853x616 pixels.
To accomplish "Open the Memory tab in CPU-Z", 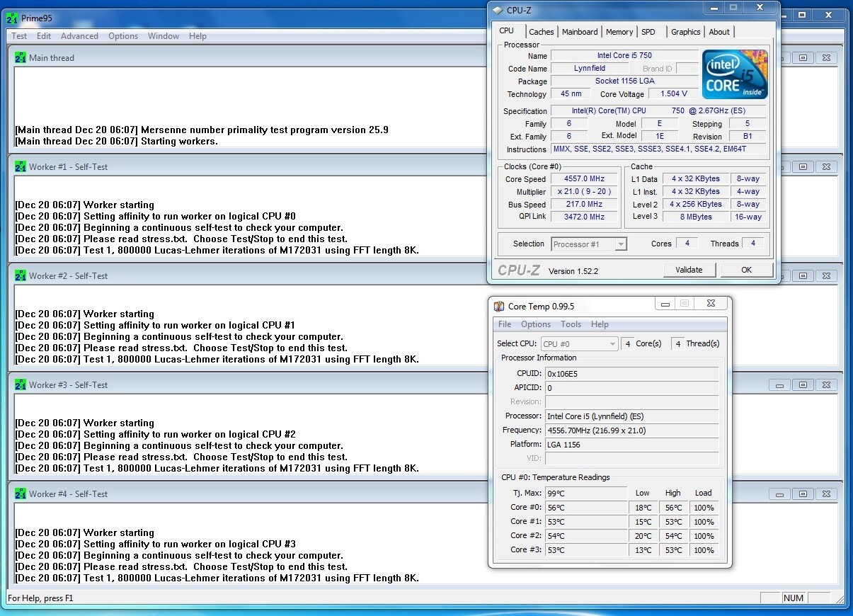I will pos(619,32).
